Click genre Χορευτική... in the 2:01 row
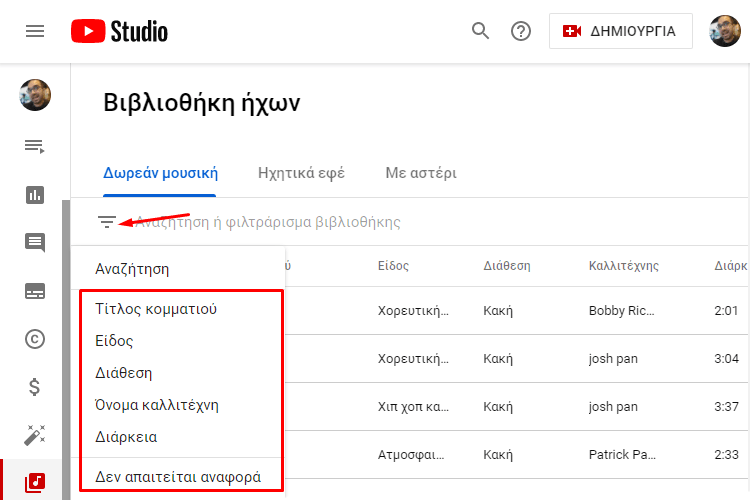The image size is (750, 500). tap(413, 311)
